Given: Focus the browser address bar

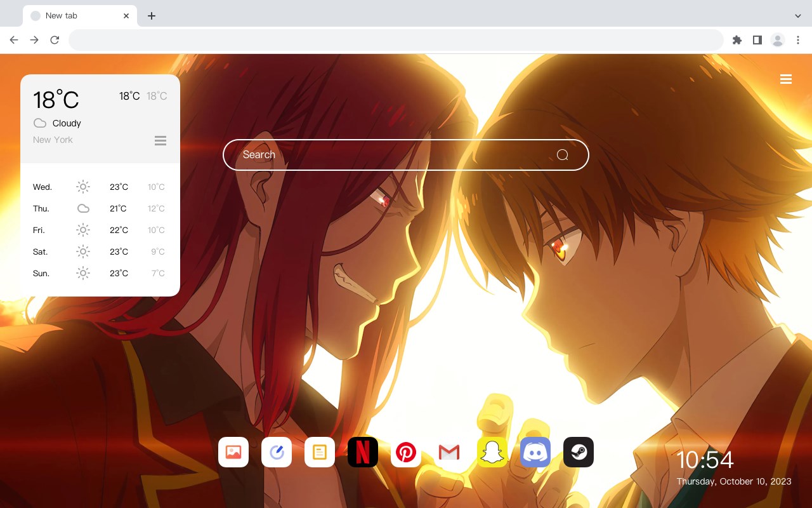Looking at the screenshot, I should [x=396, y=40].
